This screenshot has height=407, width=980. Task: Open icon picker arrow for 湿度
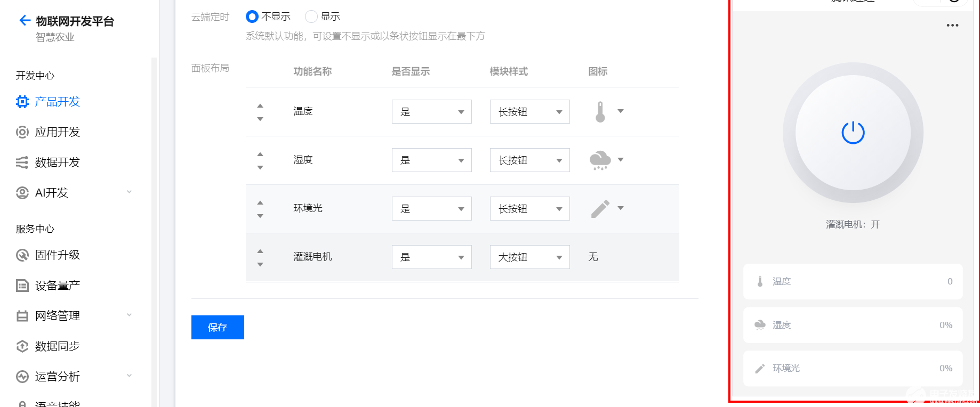[621, 160]
